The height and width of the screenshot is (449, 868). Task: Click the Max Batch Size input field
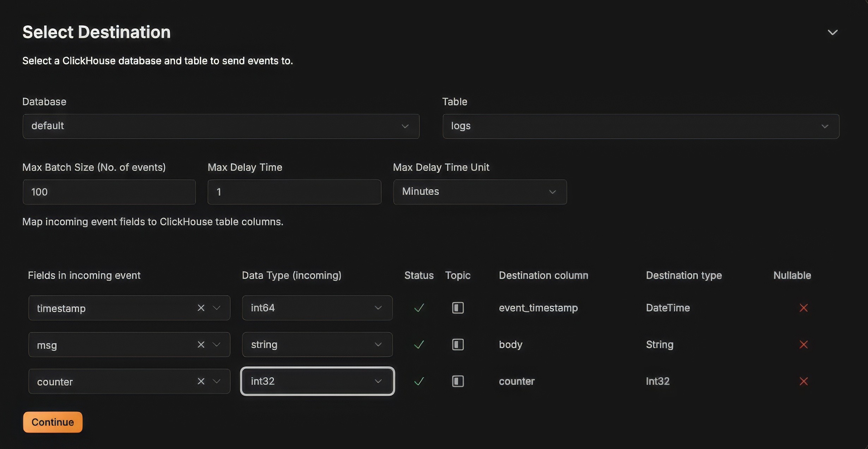coord(109,192)
